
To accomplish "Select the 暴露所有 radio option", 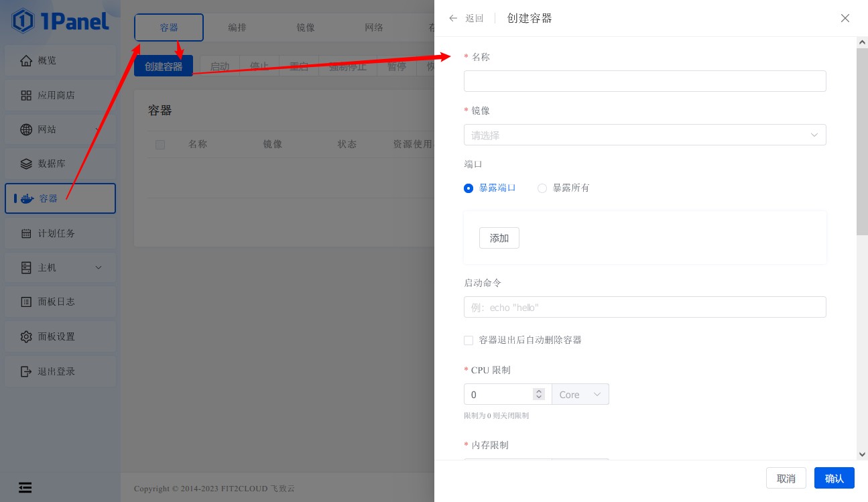I will pos(542,188).
